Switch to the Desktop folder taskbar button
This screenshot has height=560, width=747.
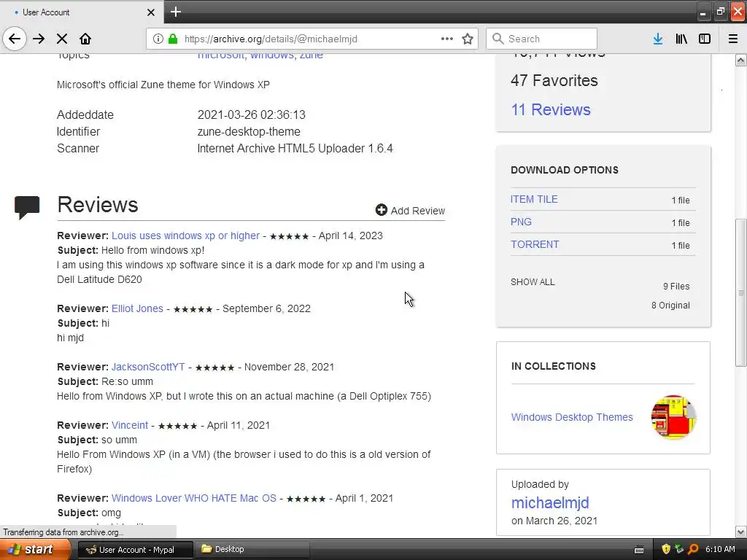coord(252,550)
